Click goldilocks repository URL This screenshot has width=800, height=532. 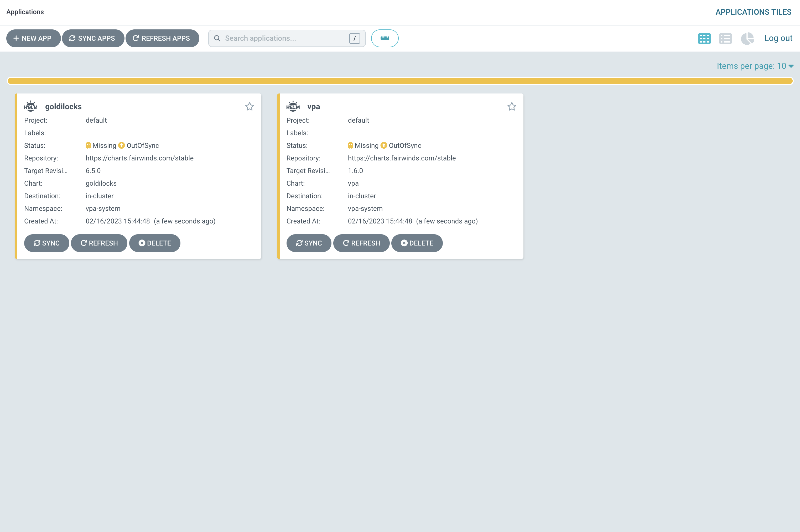coord(139,158)
